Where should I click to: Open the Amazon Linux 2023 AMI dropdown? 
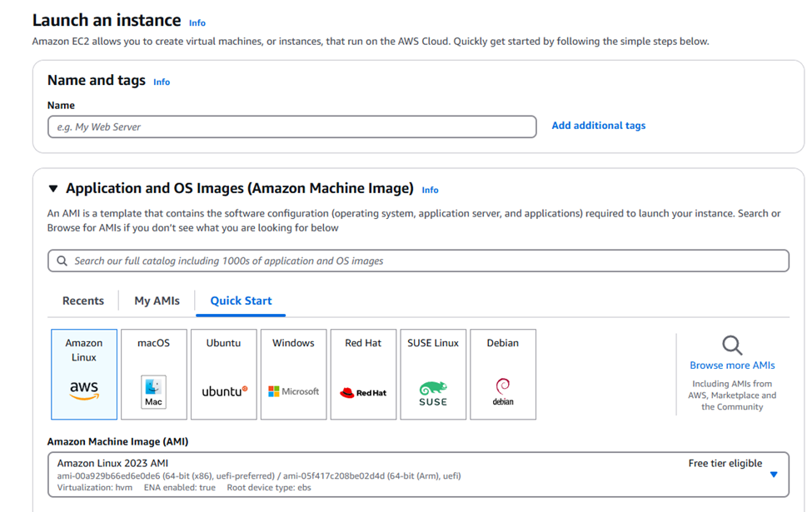pyautogui.click(x=418, y=475)
